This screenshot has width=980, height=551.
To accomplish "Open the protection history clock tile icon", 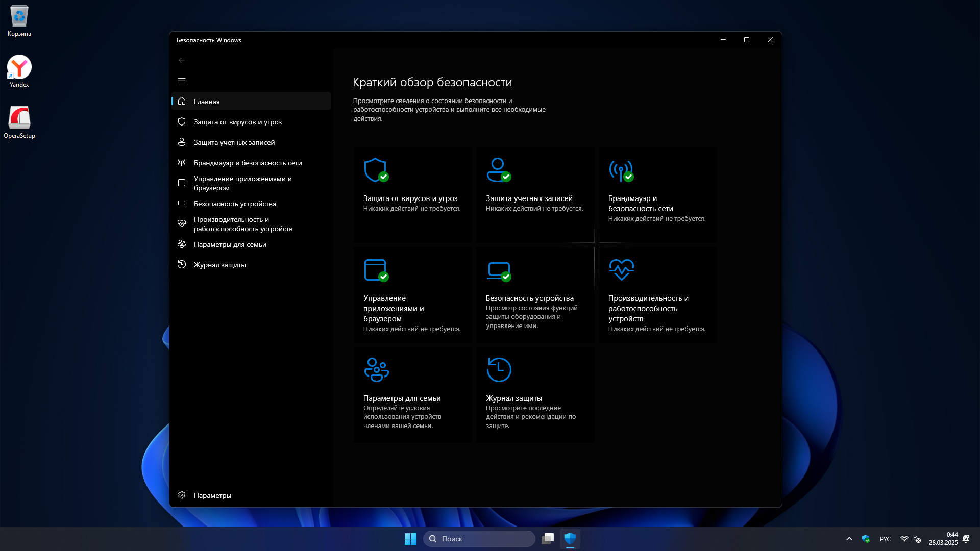I will coord(499,369).
